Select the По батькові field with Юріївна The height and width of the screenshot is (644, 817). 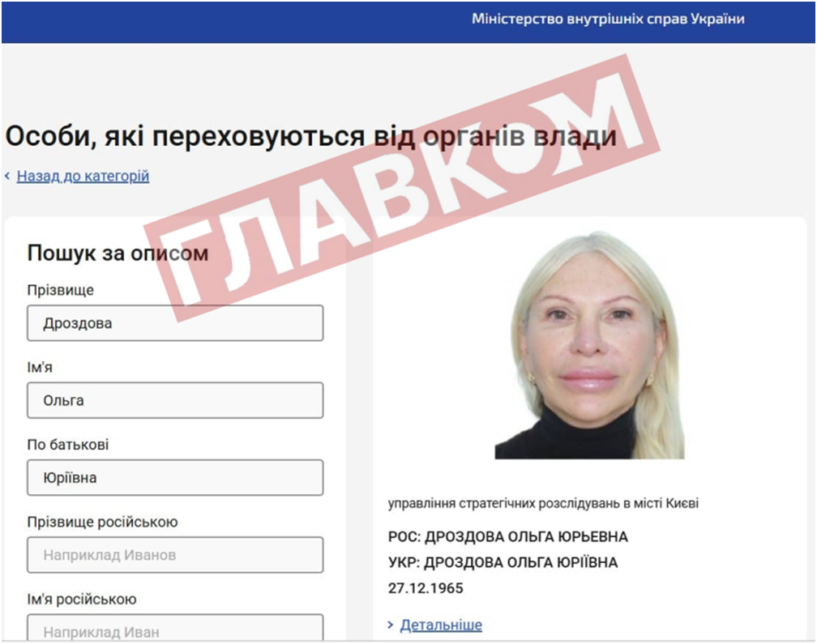(x=175, y=477)
